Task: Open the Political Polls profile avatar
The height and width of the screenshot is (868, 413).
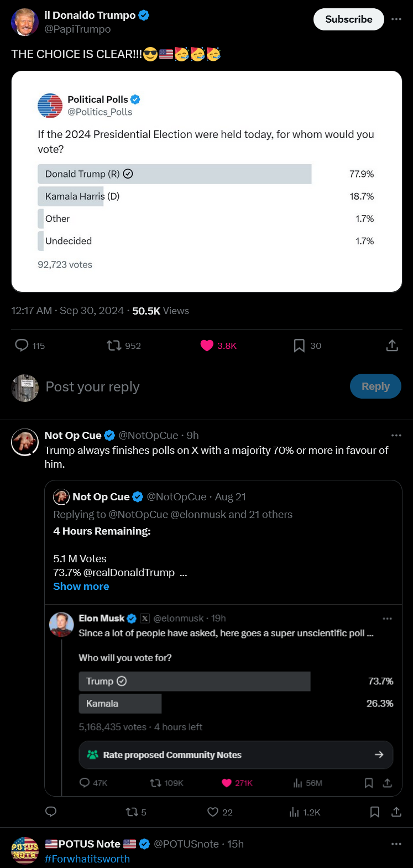Action: (50, 105)
